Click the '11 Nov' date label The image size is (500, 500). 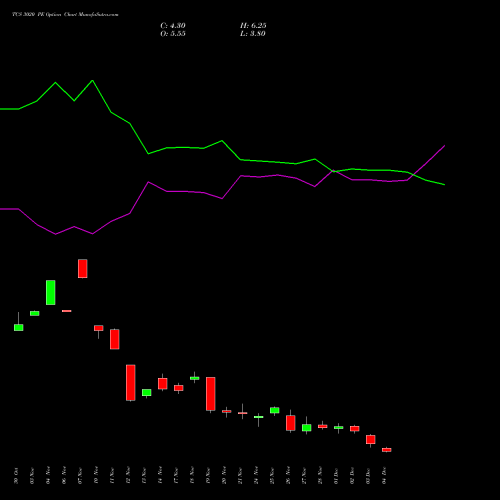coord(112,476)
